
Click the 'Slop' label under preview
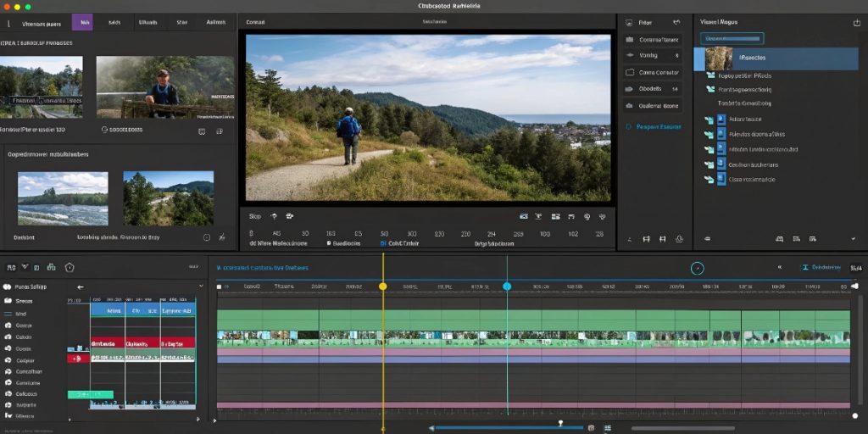(x=254, y=216)
